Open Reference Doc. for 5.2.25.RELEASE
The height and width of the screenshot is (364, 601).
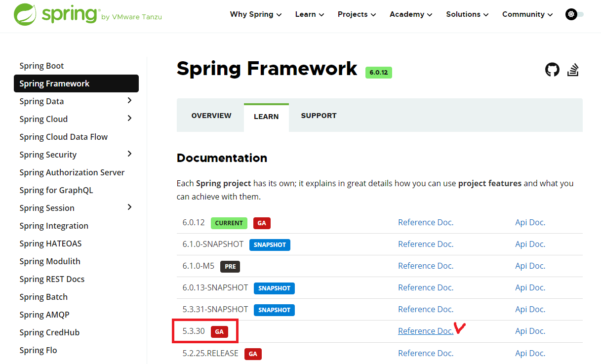426,353
